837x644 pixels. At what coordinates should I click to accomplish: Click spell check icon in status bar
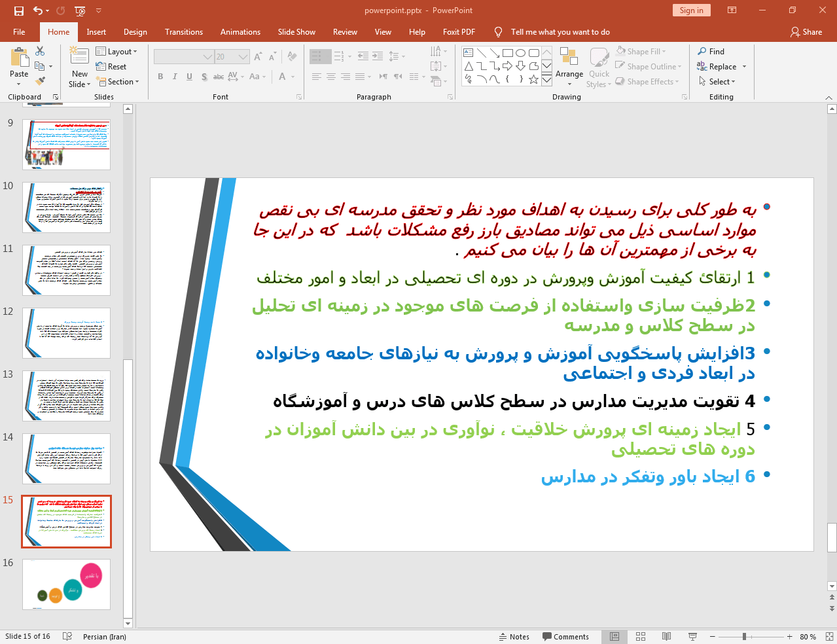tap(67, 637)
